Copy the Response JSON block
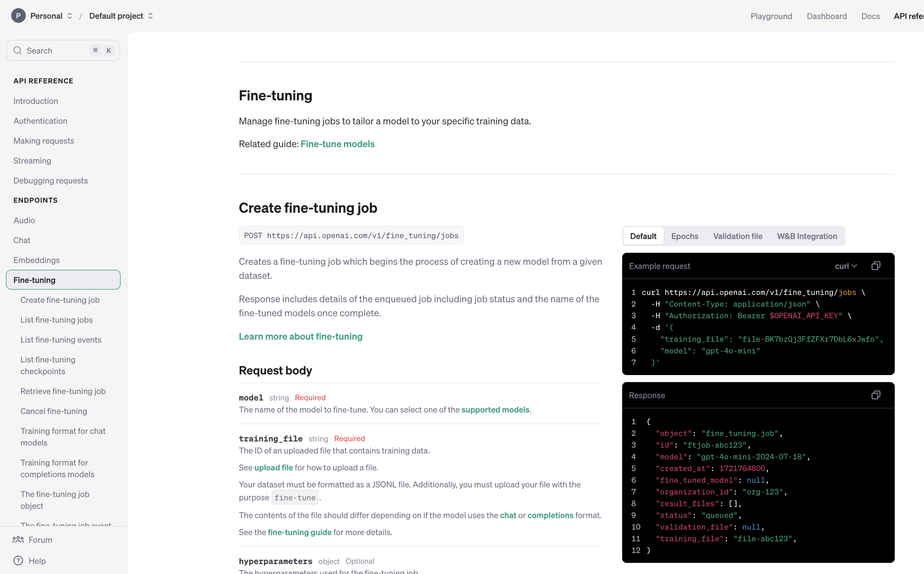Screen dimensions: 924x574 click(876, 395)
